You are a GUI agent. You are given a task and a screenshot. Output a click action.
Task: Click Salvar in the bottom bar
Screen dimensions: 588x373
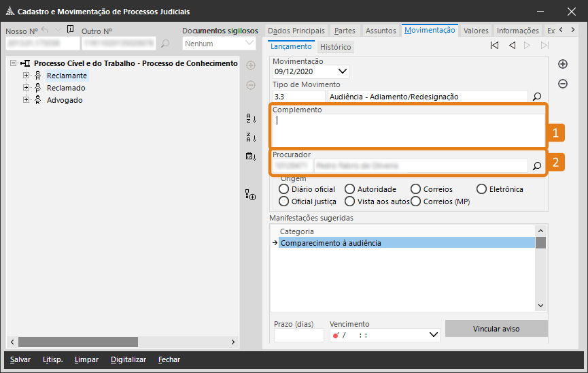(20, 359)
